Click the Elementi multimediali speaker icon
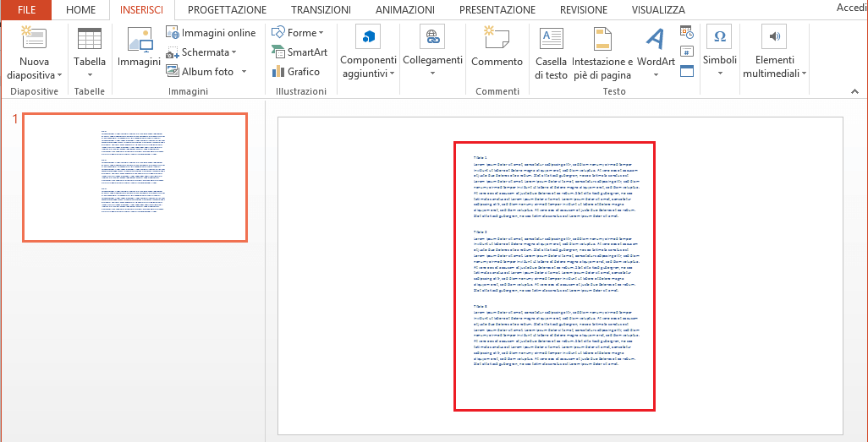This screenshot has width=868, height=442. 774,37
